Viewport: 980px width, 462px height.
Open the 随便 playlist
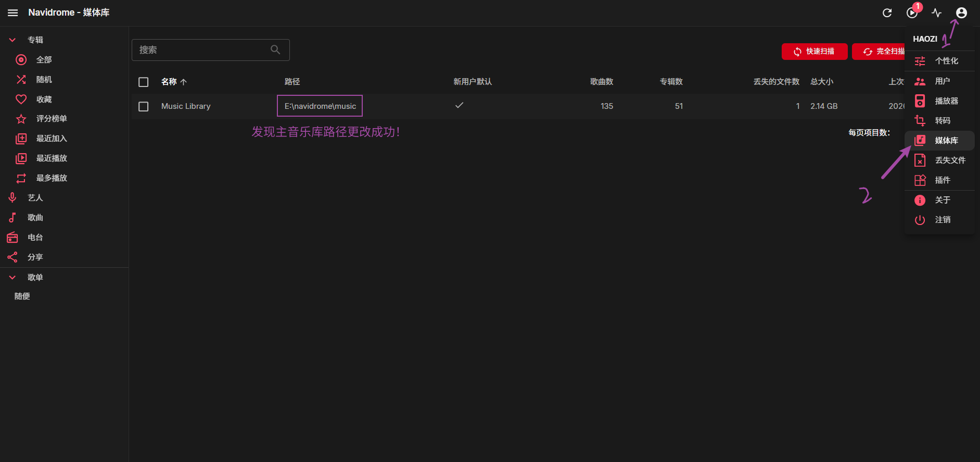point(22,296)
